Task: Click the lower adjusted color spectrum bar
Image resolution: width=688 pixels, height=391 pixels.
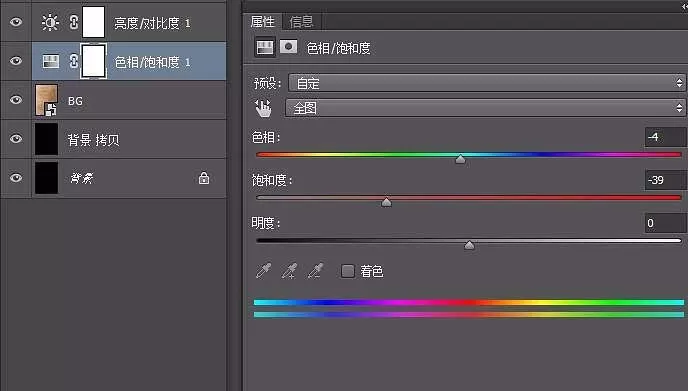Action: 469,315
